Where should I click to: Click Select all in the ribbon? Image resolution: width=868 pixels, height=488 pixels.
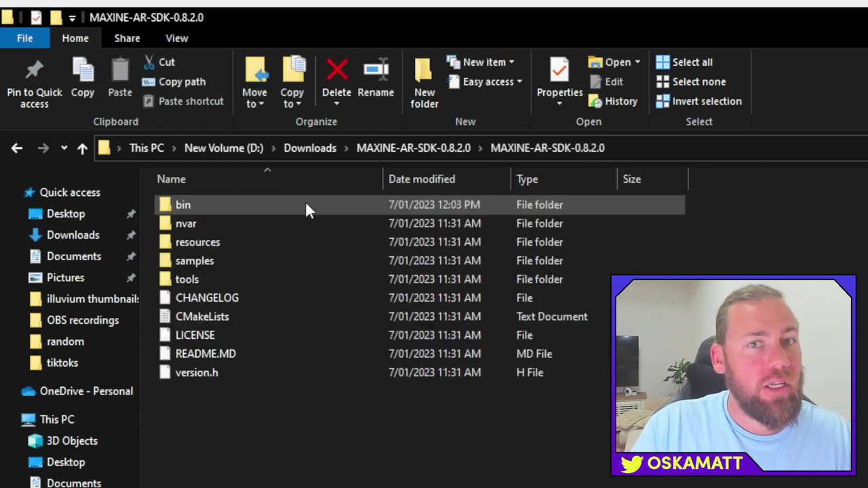(x=684, y=62)
